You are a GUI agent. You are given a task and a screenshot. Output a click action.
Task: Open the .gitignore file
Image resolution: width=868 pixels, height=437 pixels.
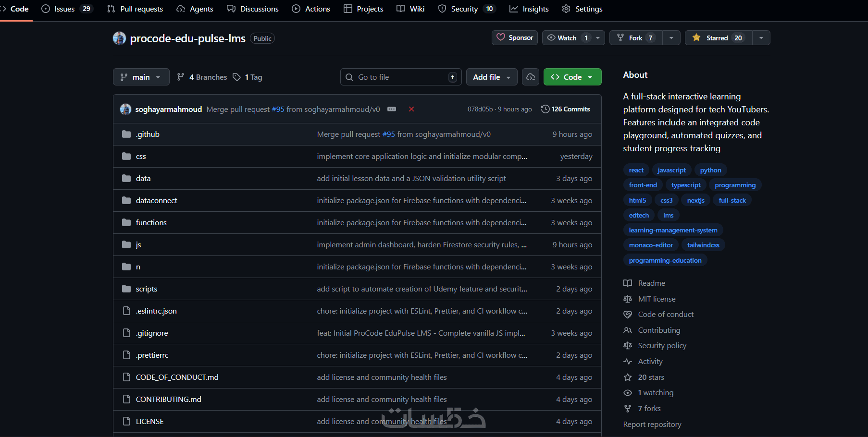coord(152,333)
